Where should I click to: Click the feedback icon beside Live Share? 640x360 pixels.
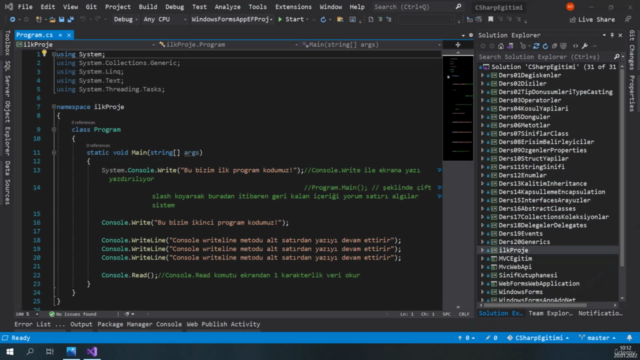(x=628, y=20)
